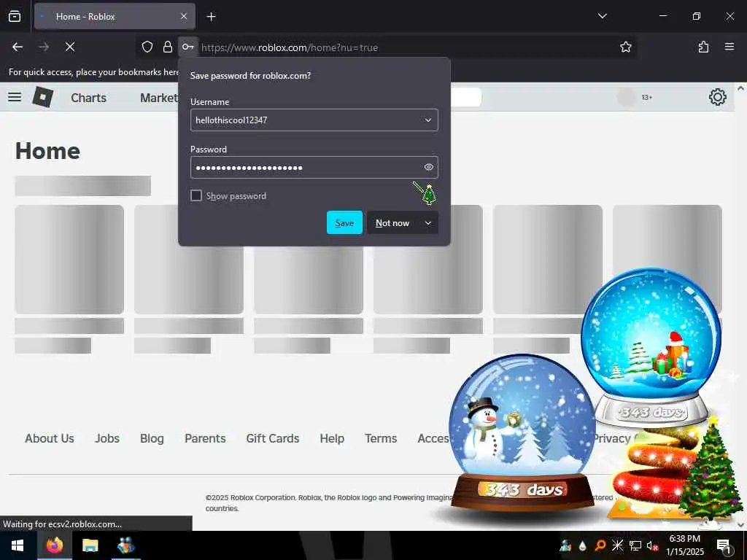The height and width of the screenshot is (560, 747).
Task: Open the third taskbar app icon
Action: (125, 545)
